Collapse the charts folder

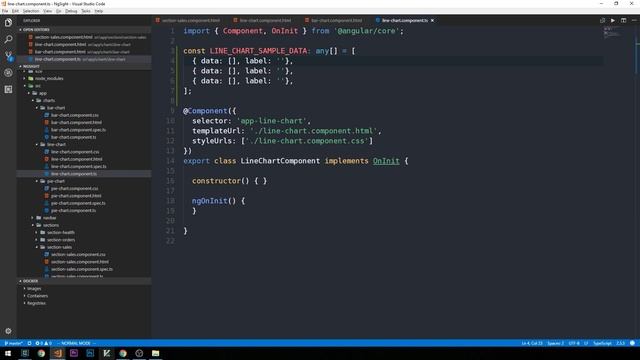[x=49, y=100]
